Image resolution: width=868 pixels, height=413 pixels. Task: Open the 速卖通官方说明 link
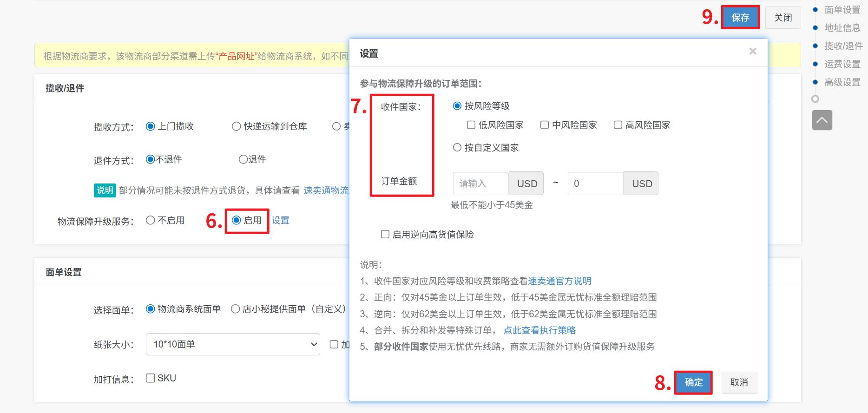coord(559,281)
